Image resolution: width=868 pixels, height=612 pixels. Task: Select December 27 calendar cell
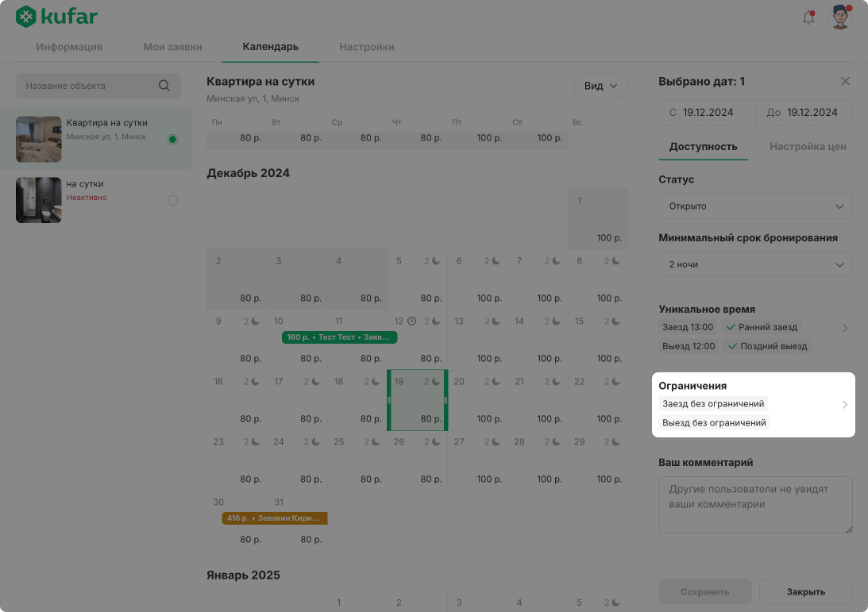coord(478,460)
